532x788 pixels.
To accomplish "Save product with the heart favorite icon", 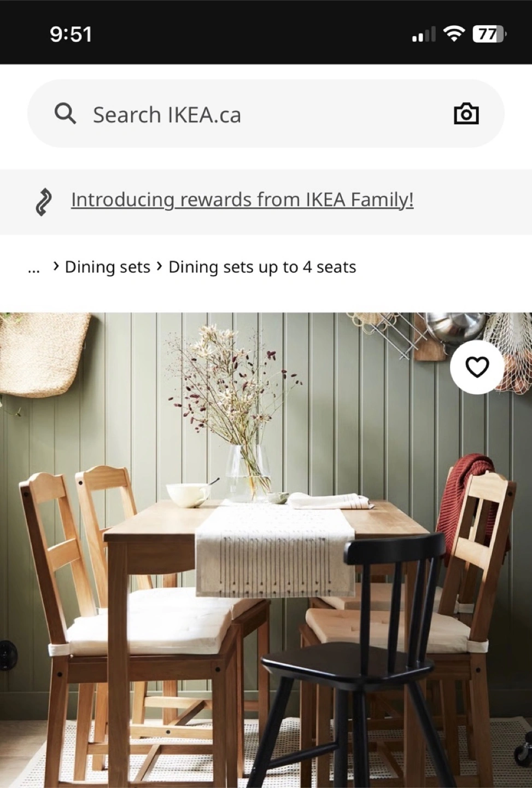I will (477, 367).
